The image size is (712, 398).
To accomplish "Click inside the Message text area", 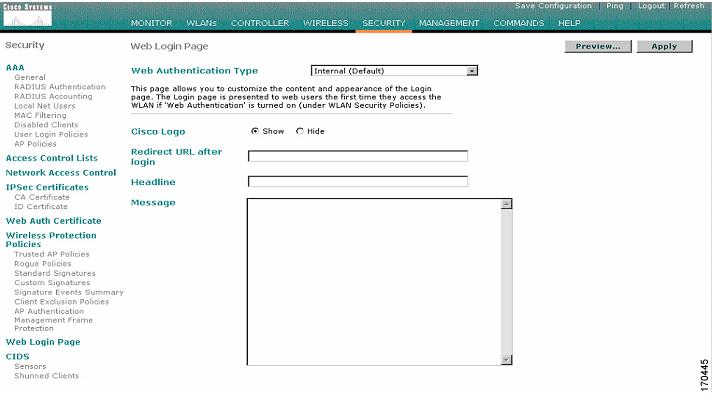I will click(x=374, y=282).
